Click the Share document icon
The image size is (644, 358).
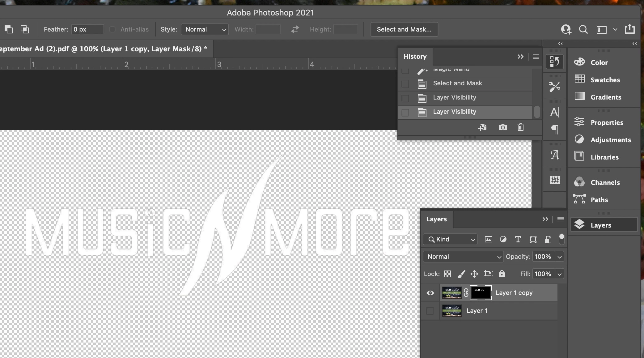point(629,29)
